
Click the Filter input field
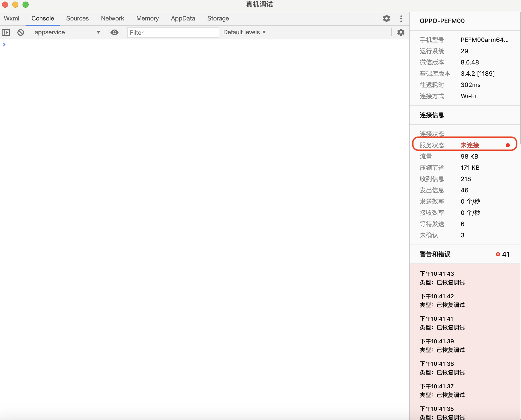[x=173, y=32]
